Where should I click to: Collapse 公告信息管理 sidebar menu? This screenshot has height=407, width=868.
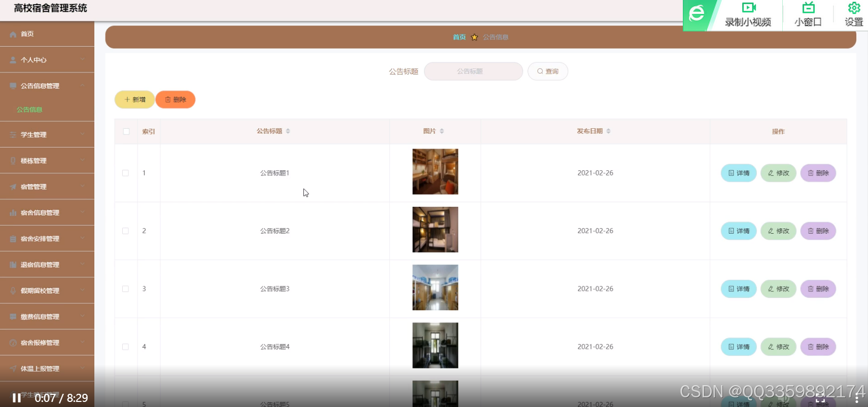(x=47, y=86)
